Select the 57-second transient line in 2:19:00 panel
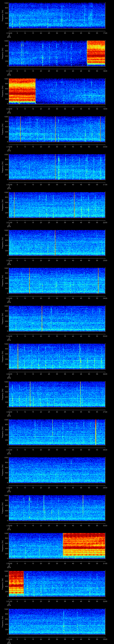114x644 pixels. 100,129
